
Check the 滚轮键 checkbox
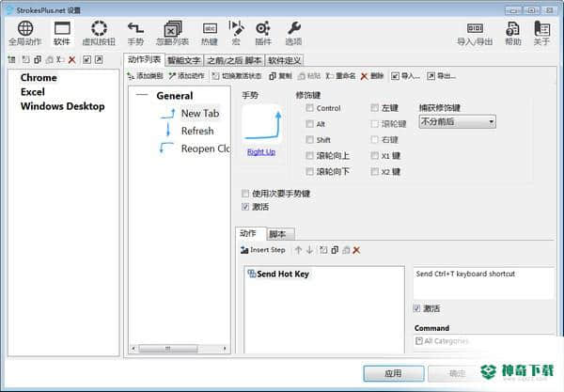point(375,124)
